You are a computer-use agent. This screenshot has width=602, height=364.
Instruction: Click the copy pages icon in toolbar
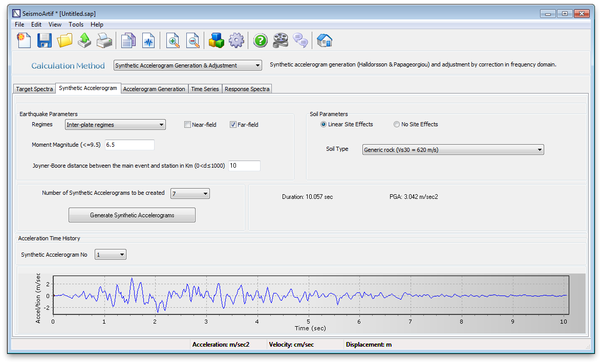pos(128,40)
